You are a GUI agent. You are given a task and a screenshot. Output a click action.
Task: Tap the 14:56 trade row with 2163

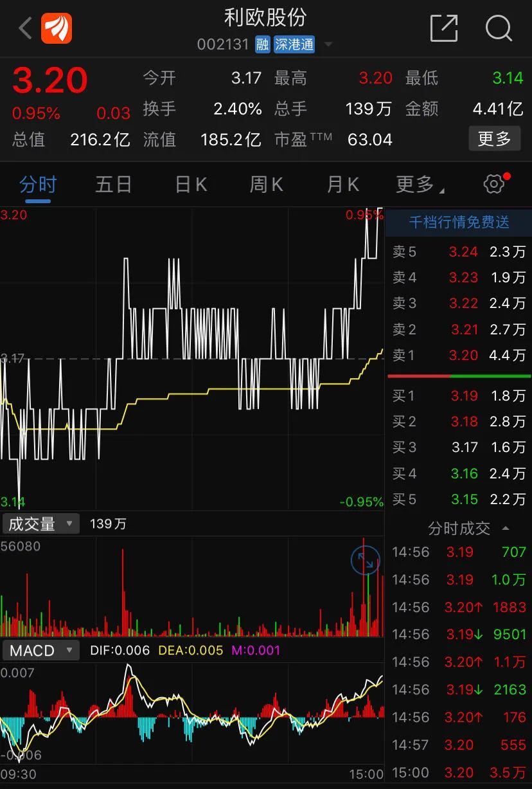(459, 689)
